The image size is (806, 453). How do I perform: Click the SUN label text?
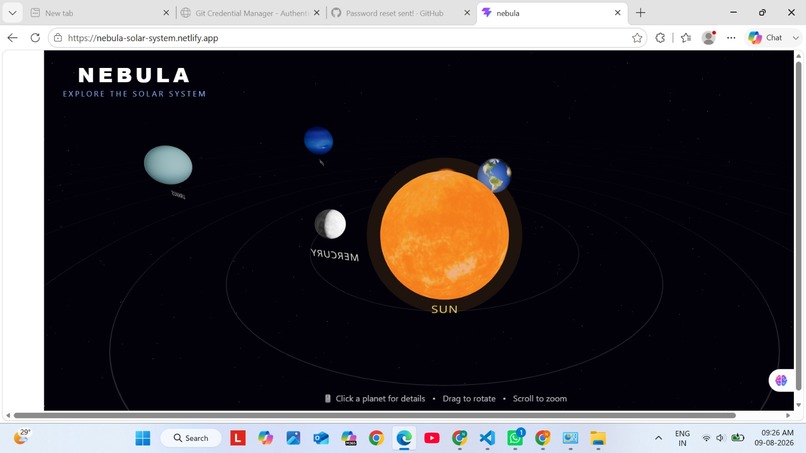tap(445, 309)
